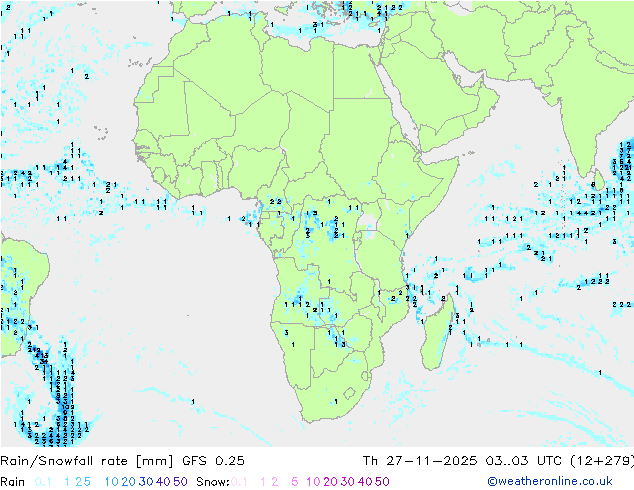Click the rain legend value 50
634x490 pixels.
[x=180, y=482]
